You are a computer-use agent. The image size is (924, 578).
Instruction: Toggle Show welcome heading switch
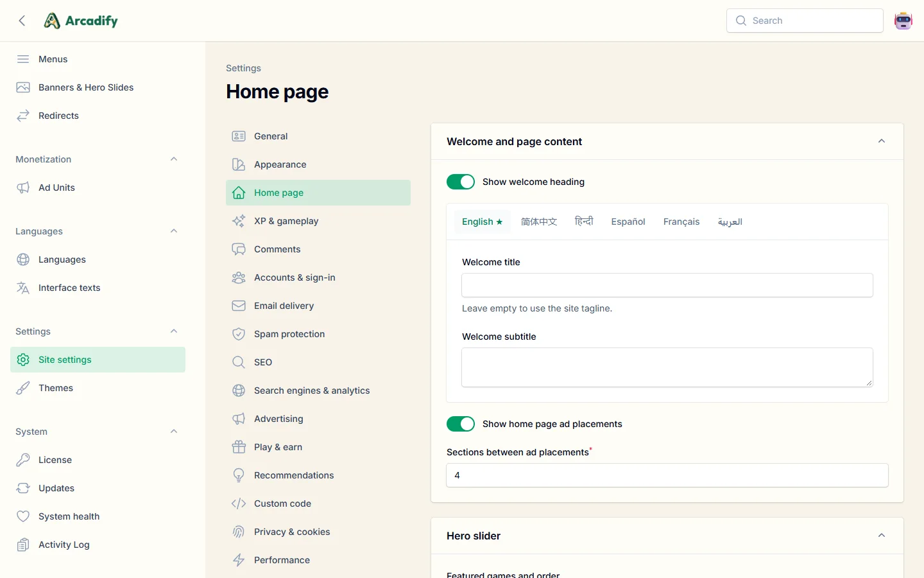(x=461, y=182)
